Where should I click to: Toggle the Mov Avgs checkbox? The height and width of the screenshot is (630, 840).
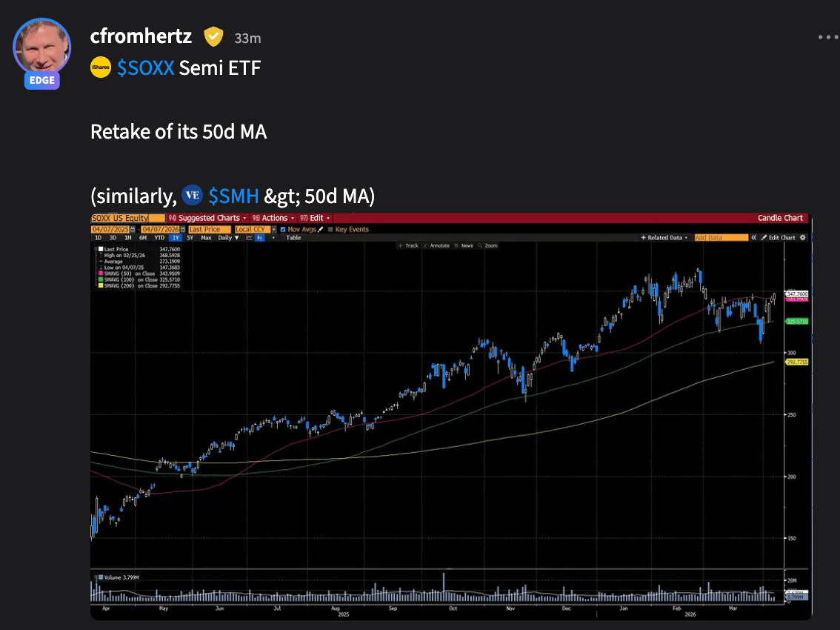click(283, 230)
